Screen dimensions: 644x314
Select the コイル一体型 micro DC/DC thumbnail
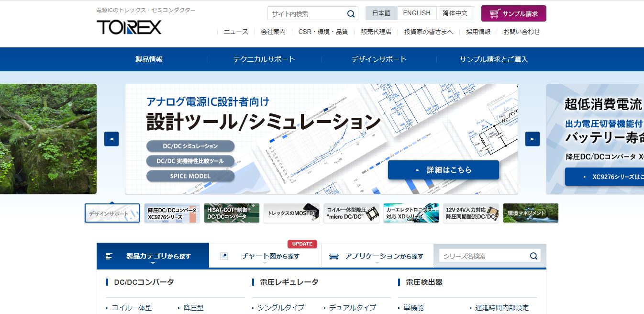352,213
